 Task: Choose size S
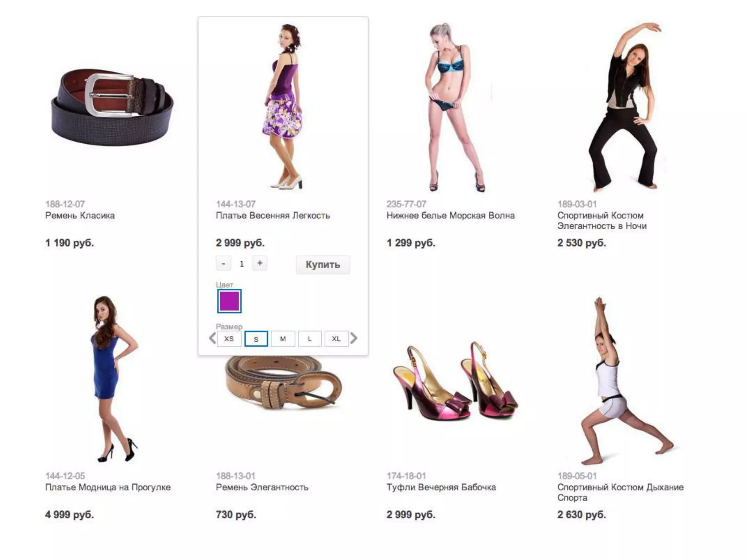(256, 339)
